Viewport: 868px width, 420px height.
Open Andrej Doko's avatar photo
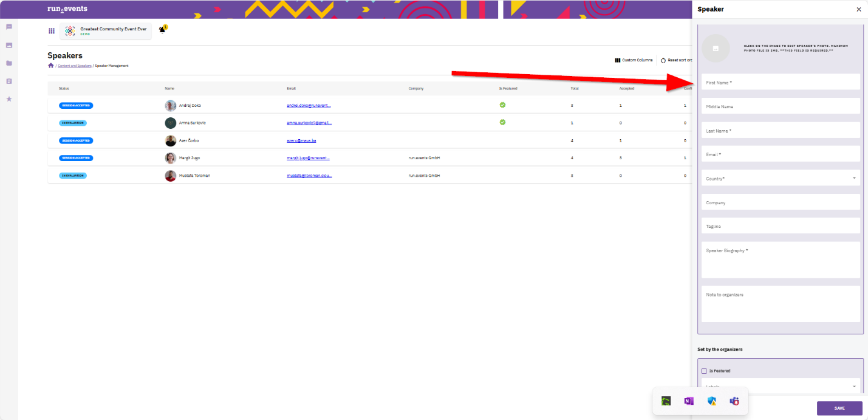coord(171,105)
